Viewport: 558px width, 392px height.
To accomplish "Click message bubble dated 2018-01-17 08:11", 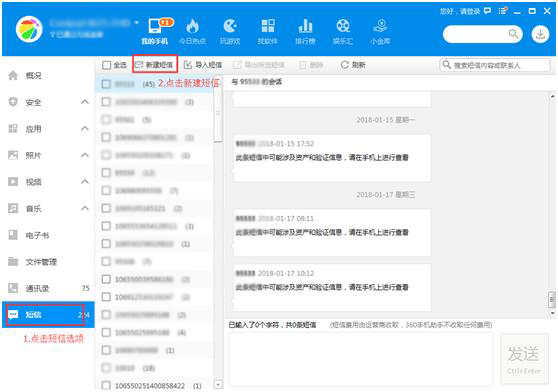I will pyautogui.click(x=332, y=233).
